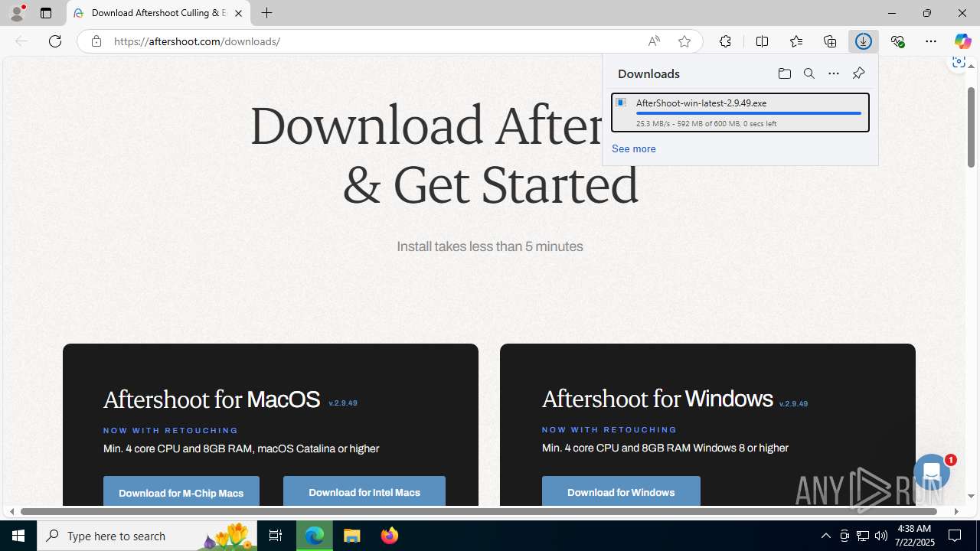The width and height of the screenshot is (980, 551).
Task: Click the horizontal page scrollbar
Action: click(479, 511)
